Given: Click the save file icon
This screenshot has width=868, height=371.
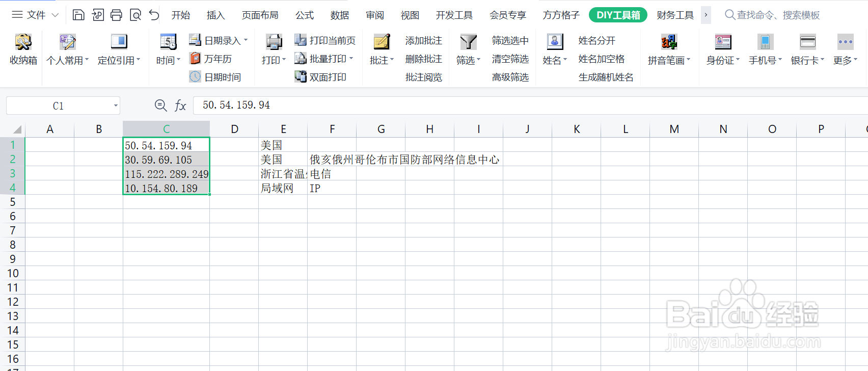Looking at the screenshot, I should click(78, 15).
